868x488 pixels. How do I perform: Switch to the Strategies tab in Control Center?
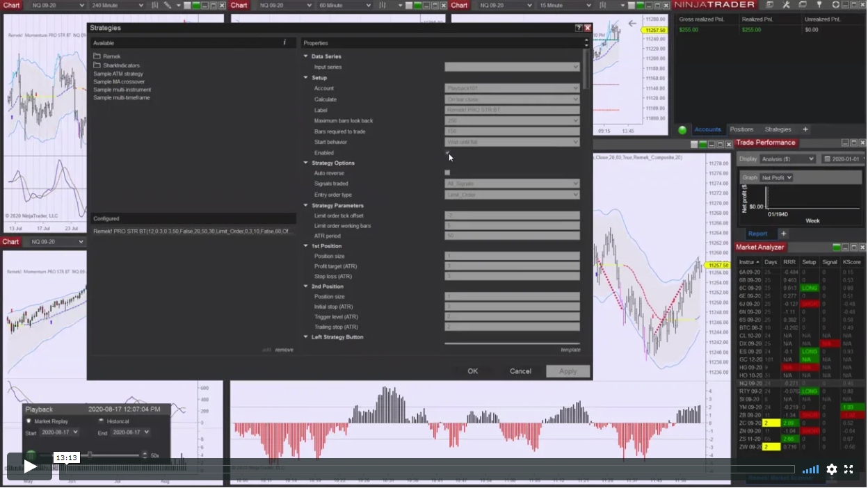coord(778,129)
